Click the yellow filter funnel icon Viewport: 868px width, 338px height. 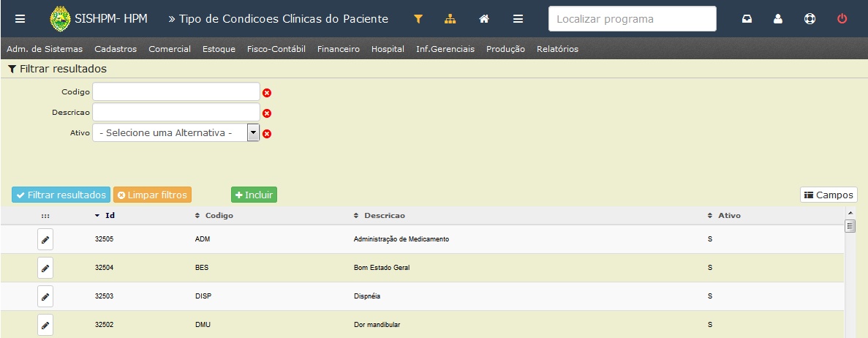pos(418,19)
